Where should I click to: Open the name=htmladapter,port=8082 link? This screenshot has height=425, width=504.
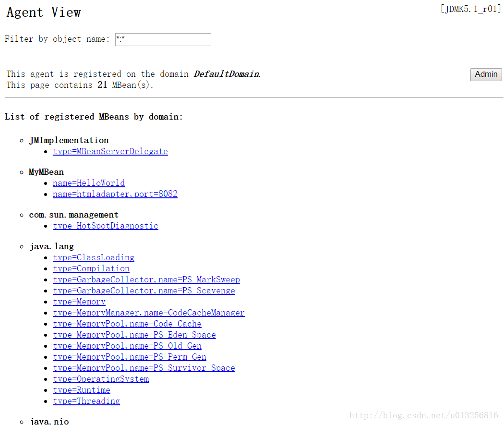(115, 194)
